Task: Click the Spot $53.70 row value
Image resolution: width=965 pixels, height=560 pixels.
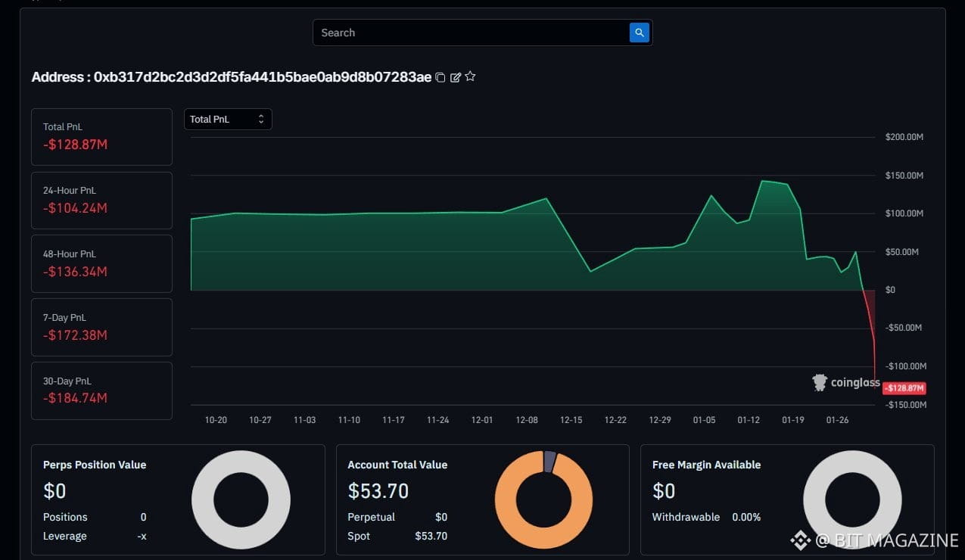Action: click(x=431, y=536)
